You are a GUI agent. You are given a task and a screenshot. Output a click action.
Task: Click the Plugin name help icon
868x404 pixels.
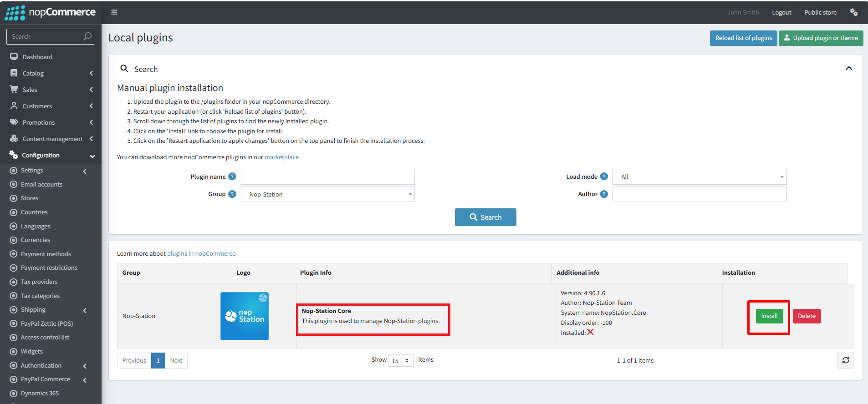click(232, 177)
